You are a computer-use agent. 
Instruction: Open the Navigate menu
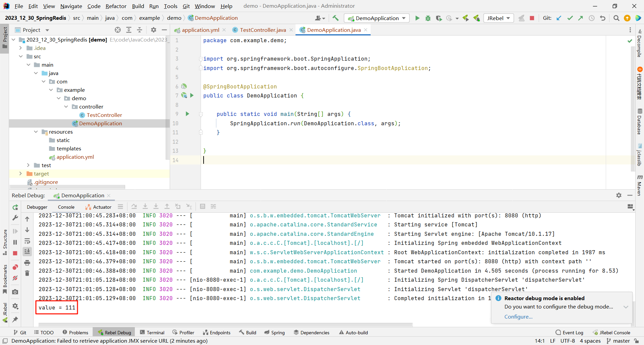(71, 6)
